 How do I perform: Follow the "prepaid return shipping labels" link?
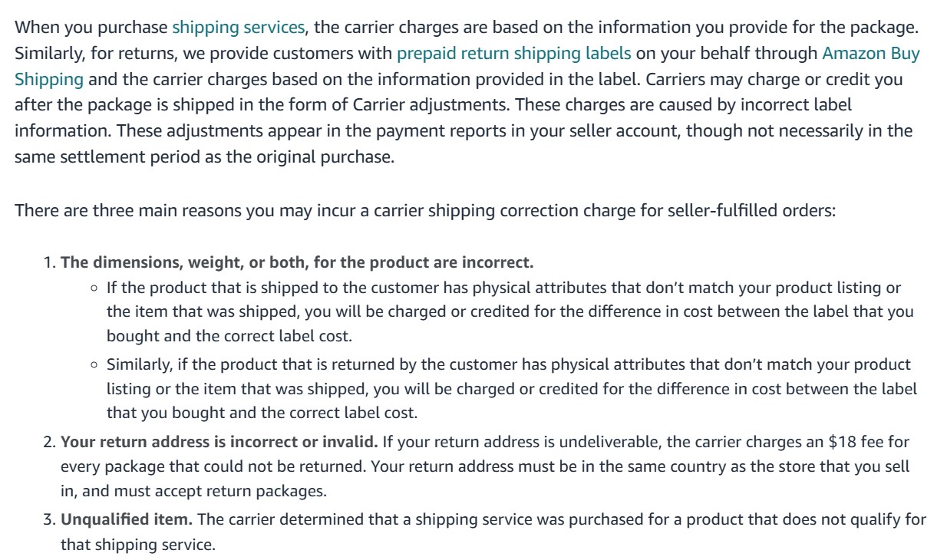(x=514, y=54)
